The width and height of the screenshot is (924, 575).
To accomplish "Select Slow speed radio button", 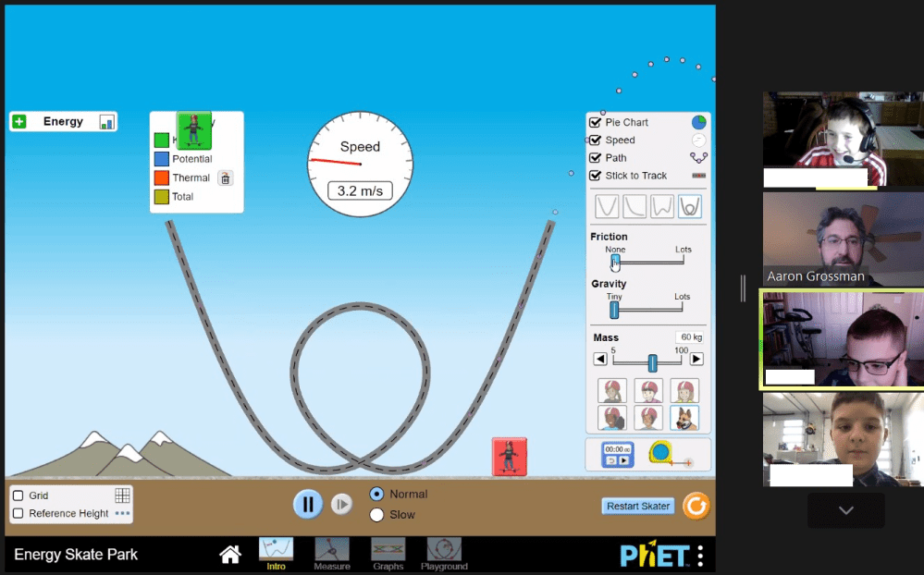I will coord(376,515).
